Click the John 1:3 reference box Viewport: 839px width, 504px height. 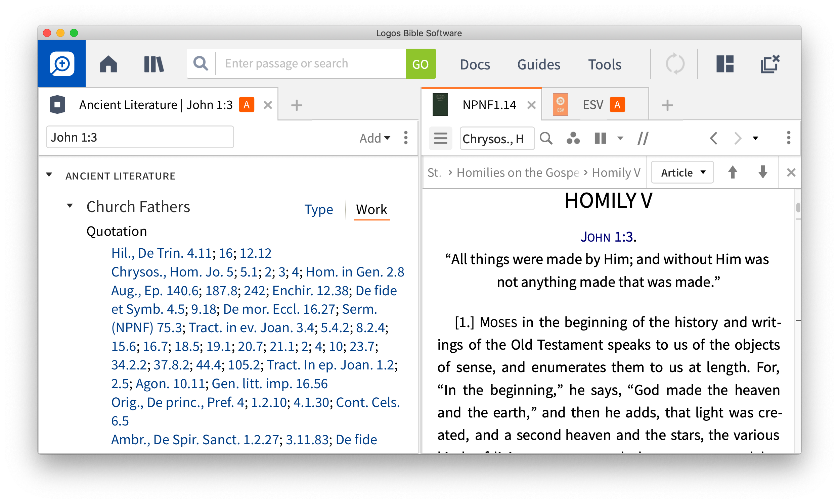click(140, 137)
